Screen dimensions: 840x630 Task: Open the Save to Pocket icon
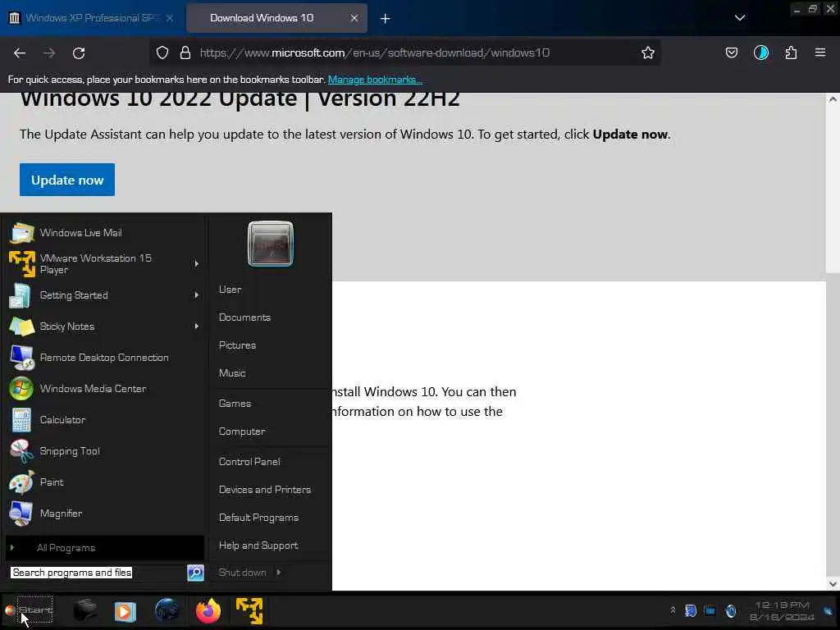[731, 52]
